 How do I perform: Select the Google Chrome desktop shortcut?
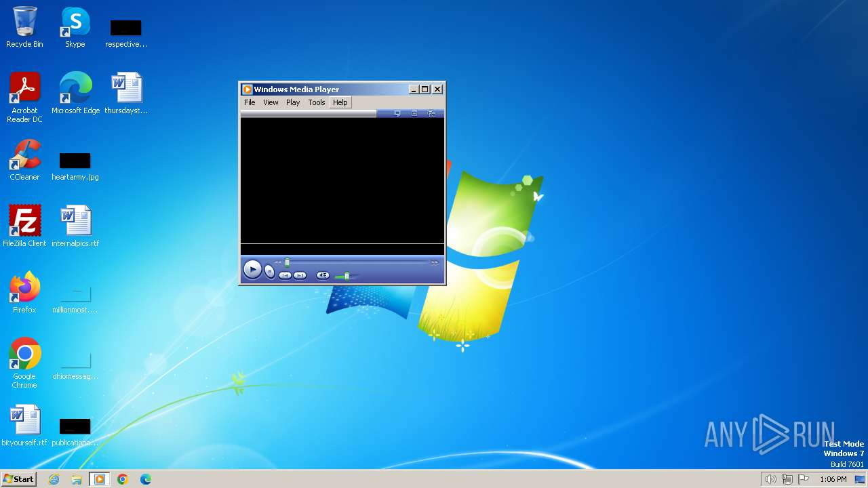(x=24, y=363)
